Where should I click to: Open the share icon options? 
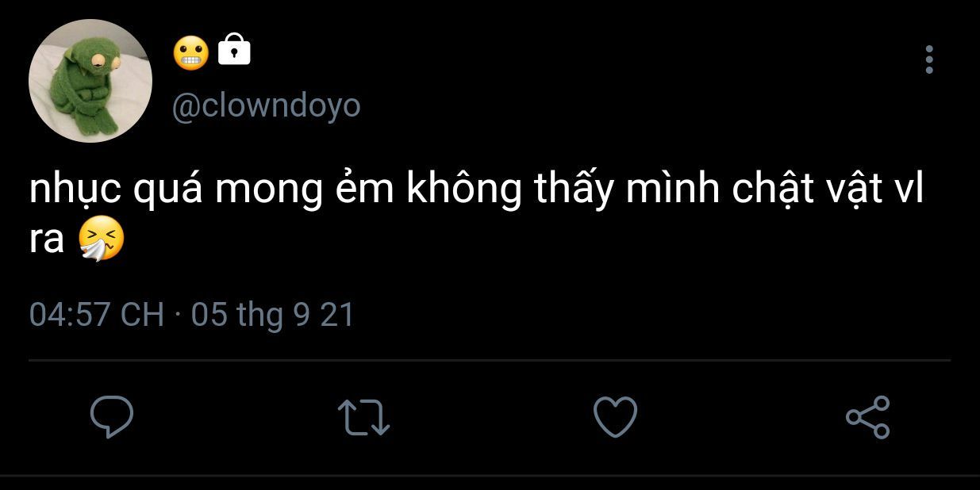point(867,417)
